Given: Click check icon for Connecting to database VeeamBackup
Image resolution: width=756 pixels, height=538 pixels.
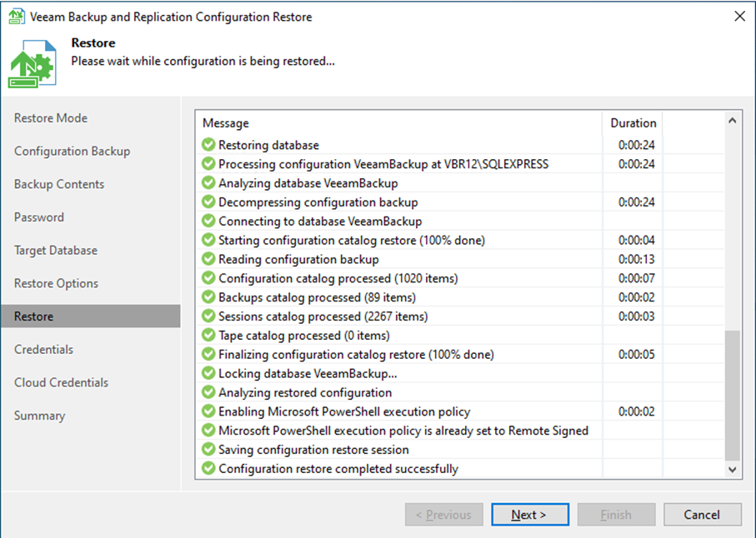Looking at the screenshot, I should [208, 221].
